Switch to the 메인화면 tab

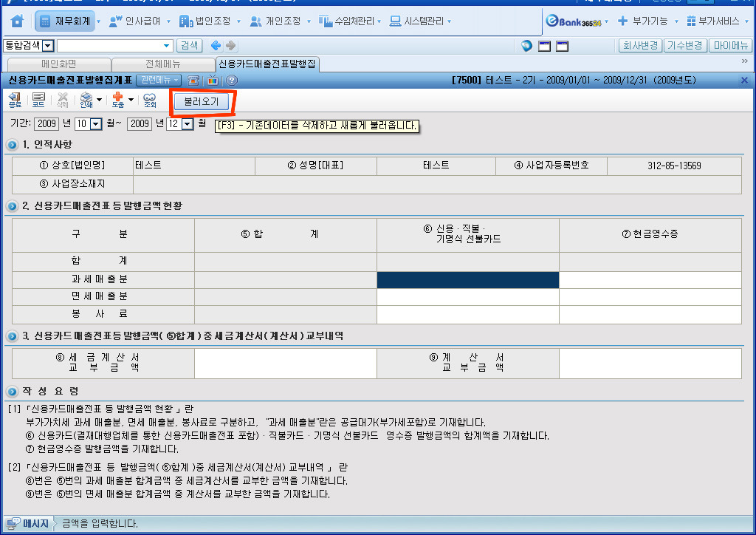click(x=59, y=64)
